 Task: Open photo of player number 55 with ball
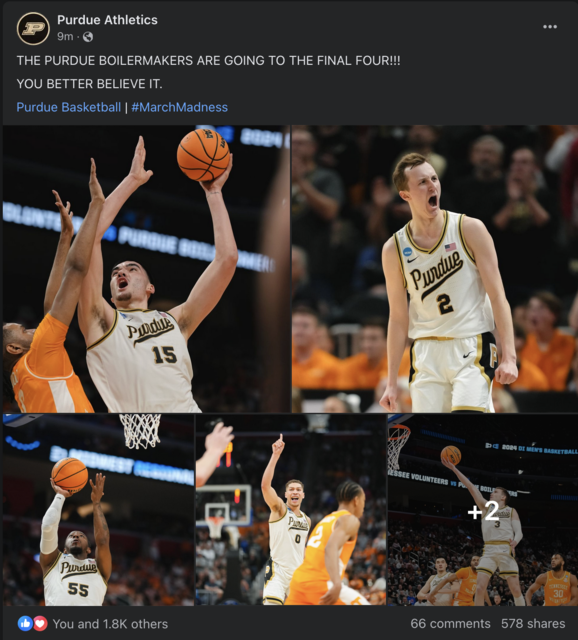98,509
